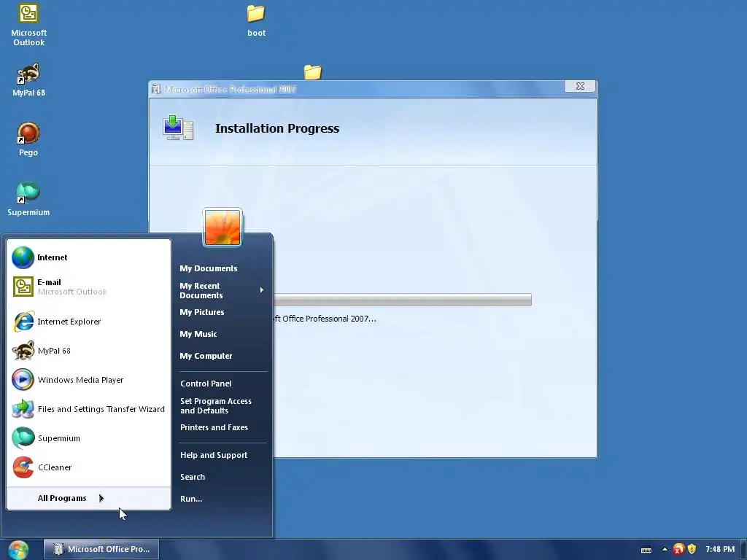Open Internet Explorer from Start menu
This screenshot has height=560, width=747.
tap(88, 322)
